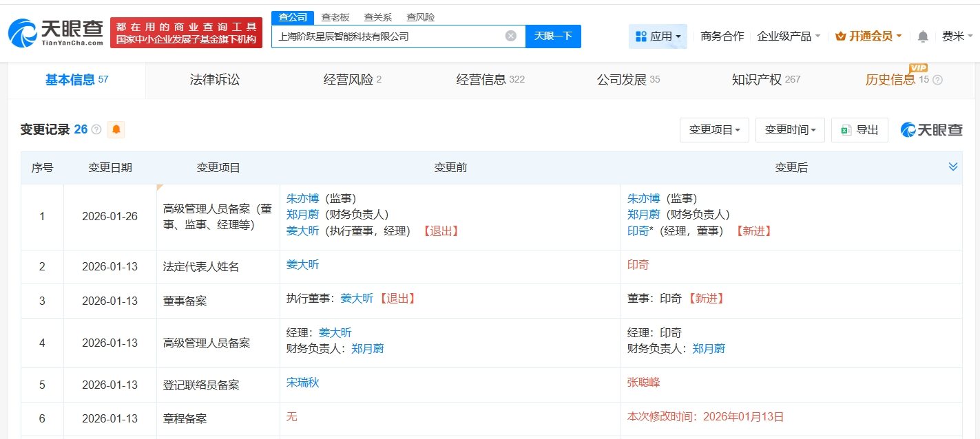Select the 查老板 search mode
The height and width of the screenshot is (439, 980).
coord(335,17)
